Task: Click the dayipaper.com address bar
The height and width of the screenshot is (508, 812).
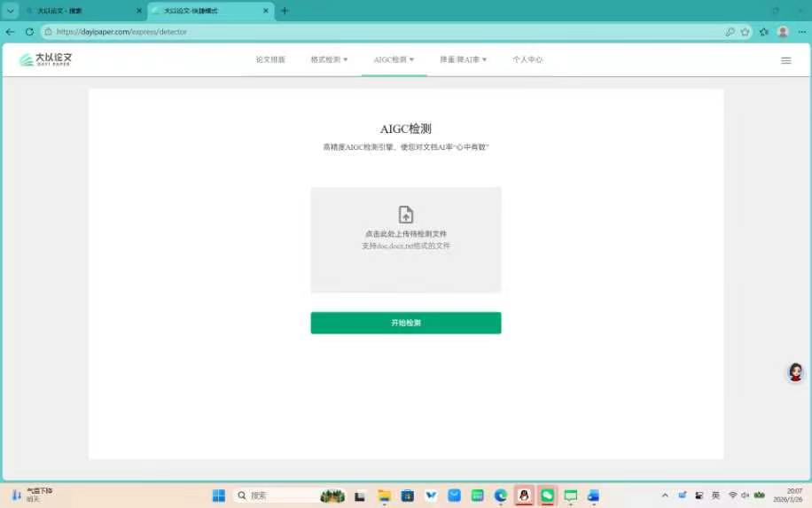Action: pyautogui.click(x=355, y=31)
